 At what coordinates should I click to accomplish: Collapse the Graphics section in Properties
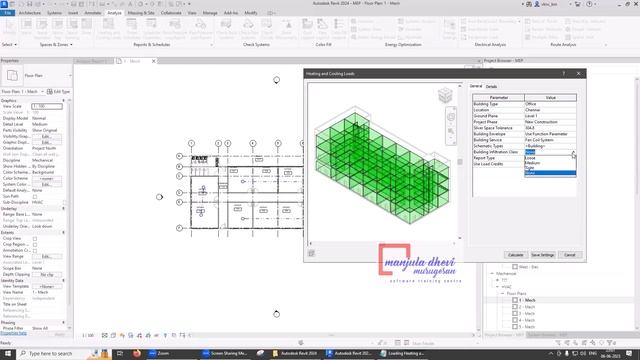[x=63, y=100]
